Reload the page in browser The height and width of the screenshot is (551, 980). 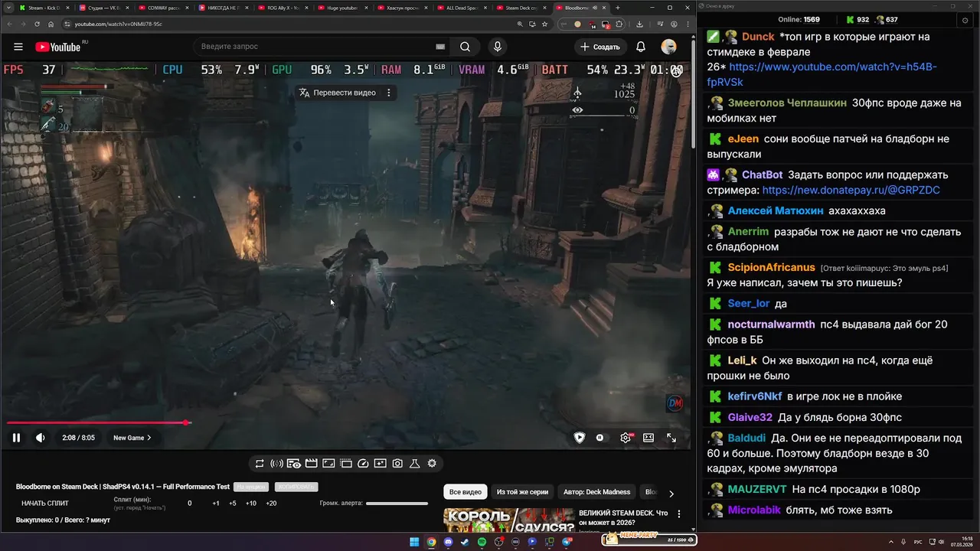[37, 24]
